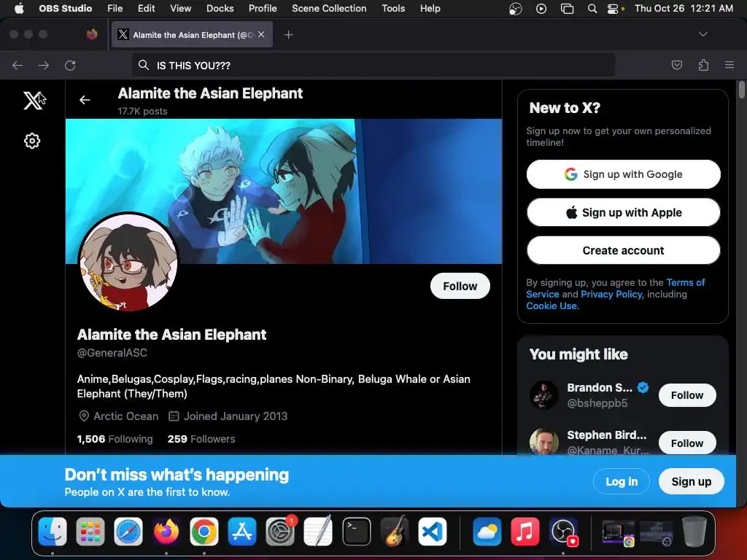Open the Edit menu
This screenshot has width=747, height=560.
[146, 9]
